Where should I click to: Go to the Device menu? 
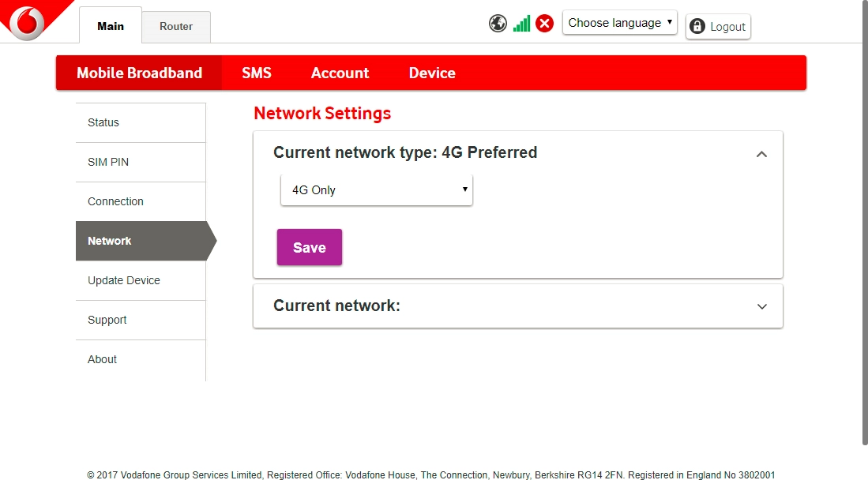click(432, 73)
